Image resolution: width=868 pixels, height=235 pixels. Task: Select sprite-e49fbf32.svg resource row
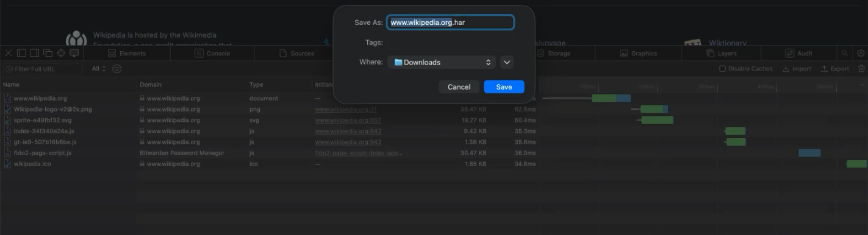tap(434, 120)
